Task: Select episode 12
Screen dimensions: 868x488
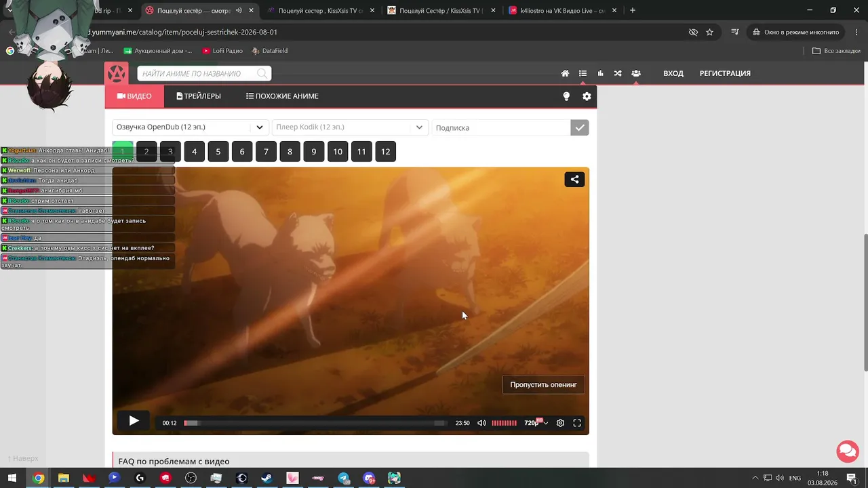Action: (x=385, y=152)
